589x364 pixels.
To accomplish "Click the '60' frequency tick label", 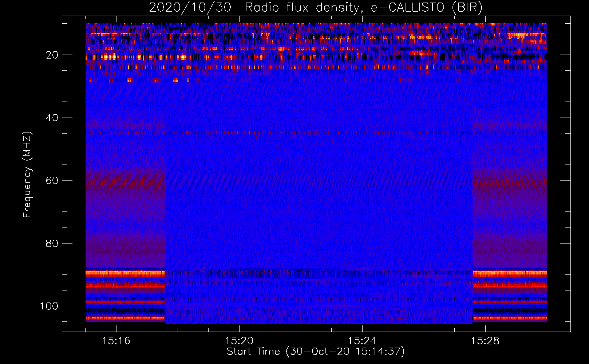I will 52,181.
